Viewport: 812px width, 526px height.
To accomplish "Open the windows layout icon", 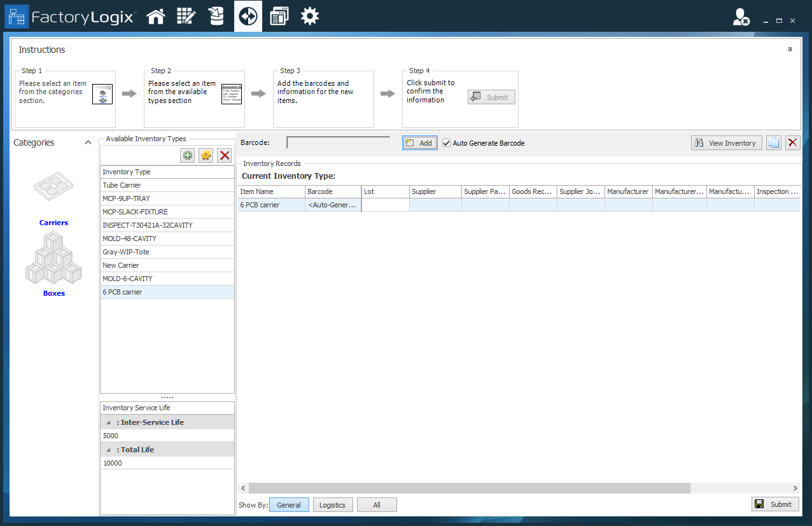I will point(279,17).
